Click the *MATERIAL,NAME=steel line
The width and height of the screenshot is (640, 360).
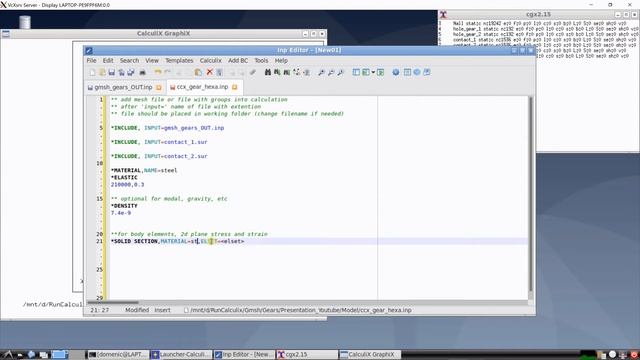(x=144, y=170)
